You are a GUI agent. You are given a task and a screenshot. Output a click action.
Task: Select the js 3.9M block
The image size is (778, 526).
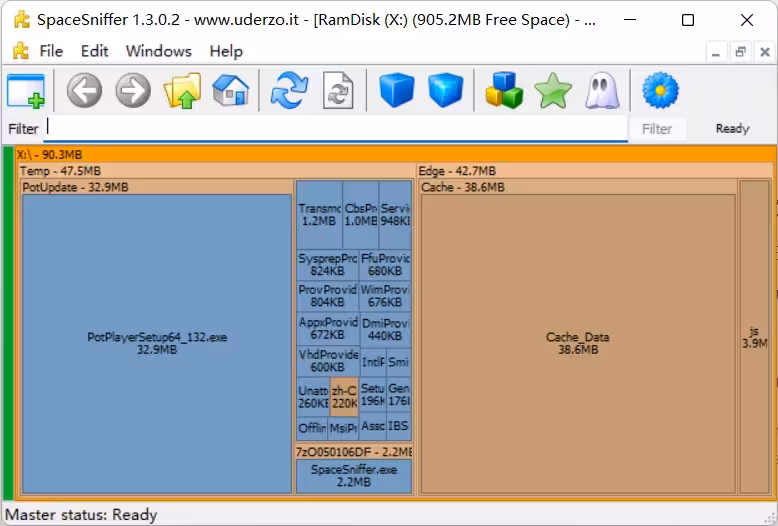754,337
